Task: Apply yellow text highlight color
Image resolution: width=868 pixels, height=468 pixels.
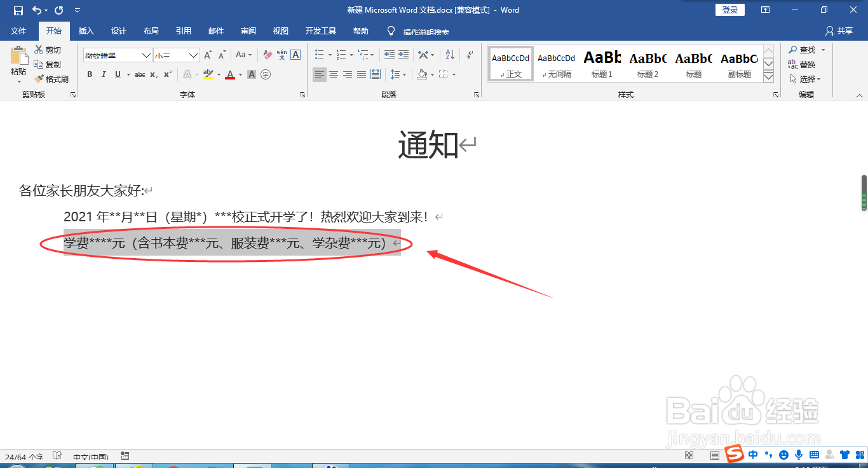Action: 208,74
